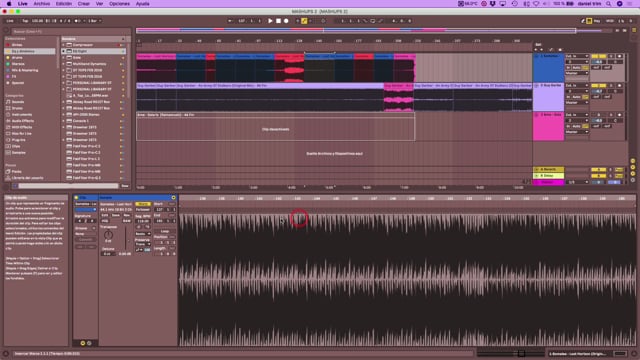The image size is (640, 360).
Task: Toggle Solo on the first track
Action: click(611, 56)
